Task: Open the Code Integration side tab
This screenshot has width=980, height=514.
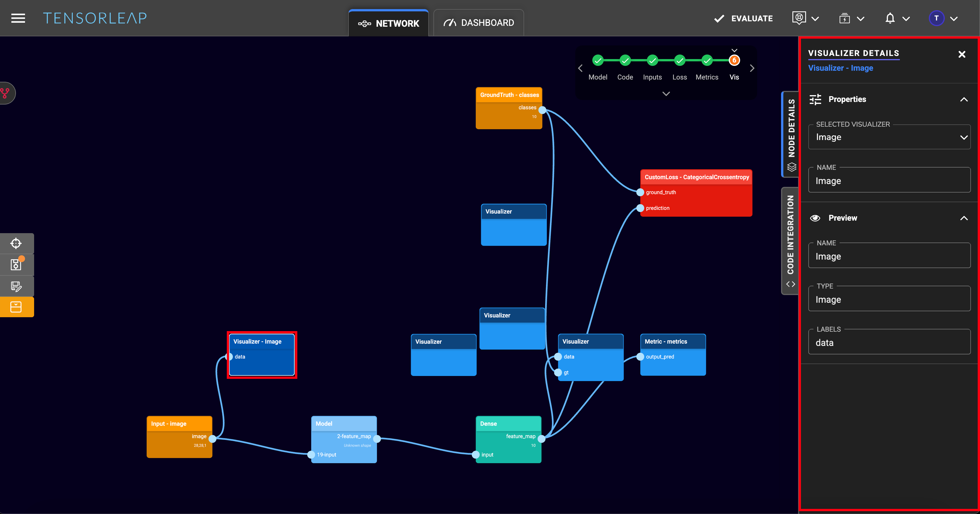Action: 790,240
